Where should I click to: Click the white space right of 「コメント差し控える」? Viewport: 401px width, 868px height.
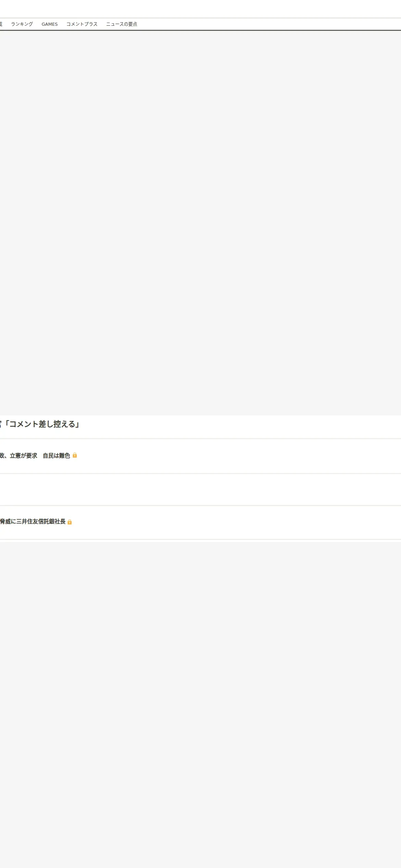tap(240, 426)
